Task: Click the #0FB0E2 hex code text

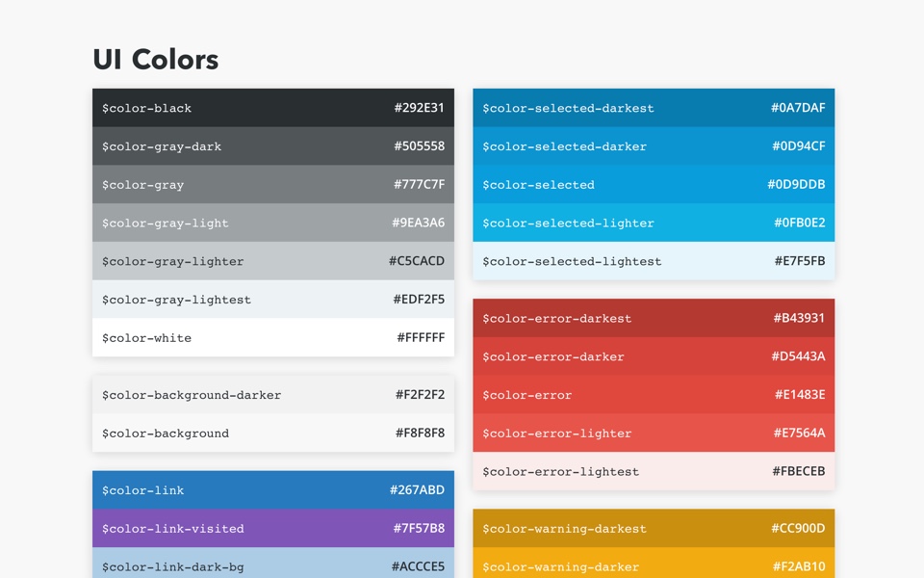Action: (799, 223)
